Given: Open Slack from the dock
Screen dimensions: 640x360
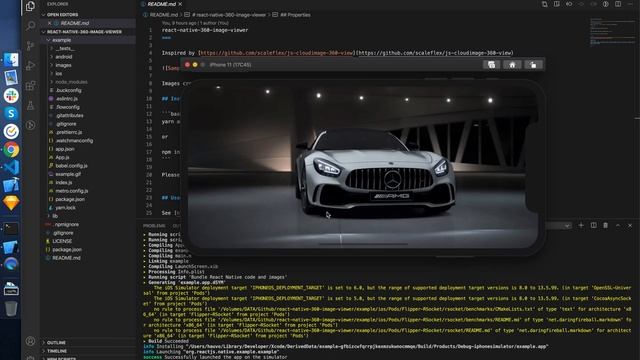Looking at the screenshot, I should pos(11,96).
